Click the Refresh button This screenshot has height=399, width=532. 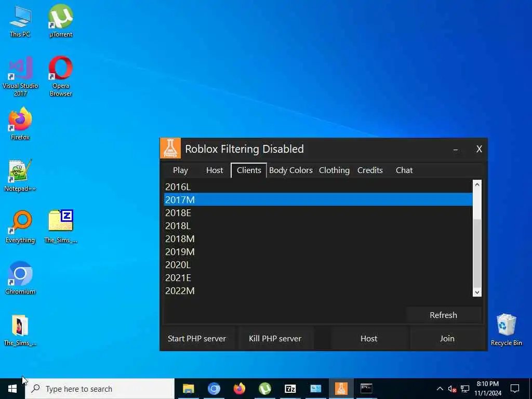click(443, 315)
